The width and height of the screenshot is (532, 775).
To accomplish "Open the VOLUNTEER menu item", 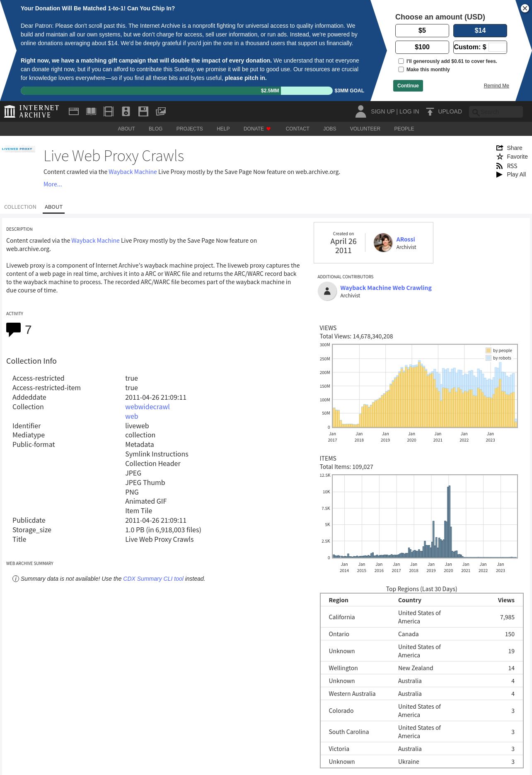I will (x=365, y=129).
